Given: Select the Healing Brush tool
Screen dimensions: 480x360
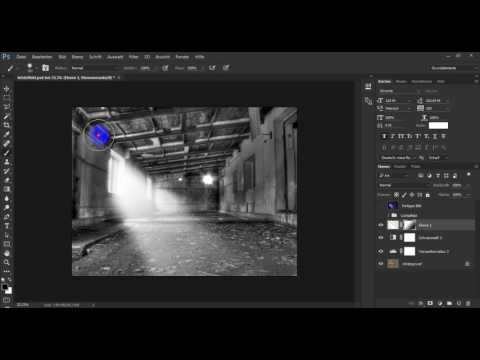Looking at the screenshot, I should click(6, 144).
